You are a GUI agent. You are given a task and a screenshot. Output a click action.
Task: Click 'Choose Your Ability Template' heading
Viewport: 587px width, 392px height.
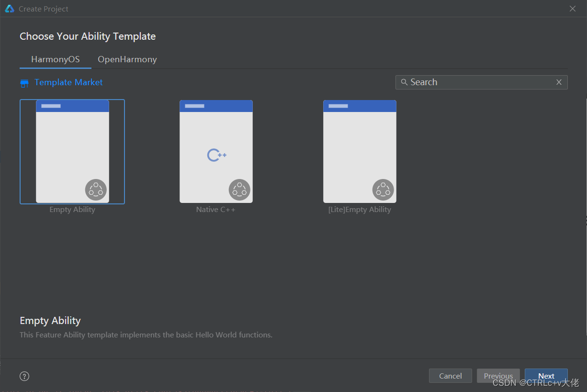88,36
